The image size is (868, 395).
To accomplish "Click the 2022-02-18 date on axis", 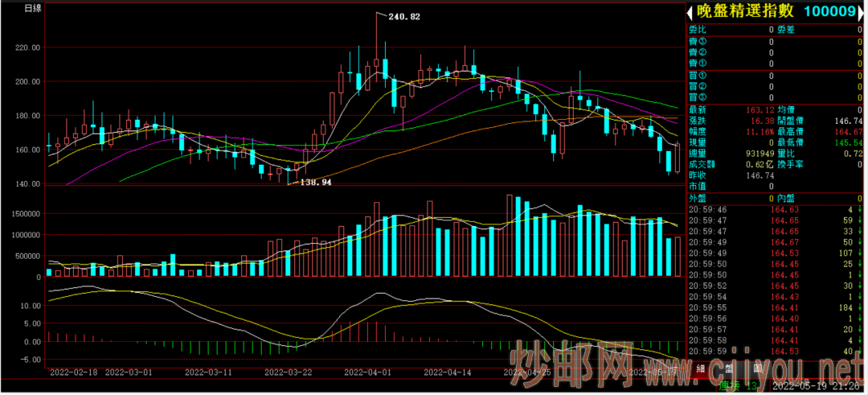I will click(x=75, y=372).
